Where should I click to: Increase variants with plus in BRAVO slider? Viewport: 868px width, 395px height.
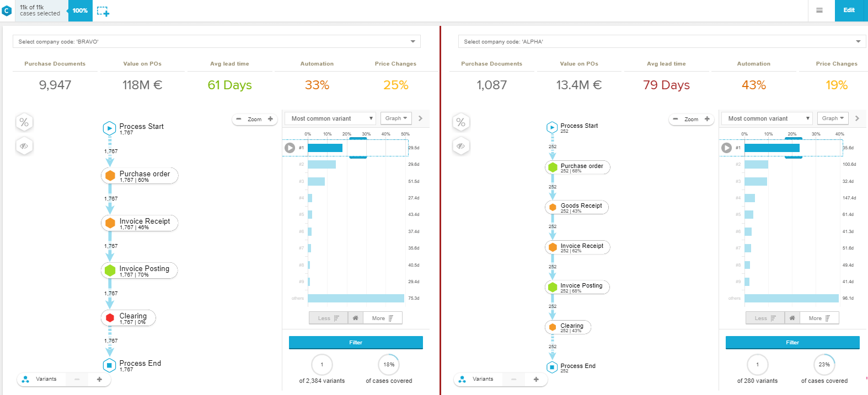click(x=99, y=379)
